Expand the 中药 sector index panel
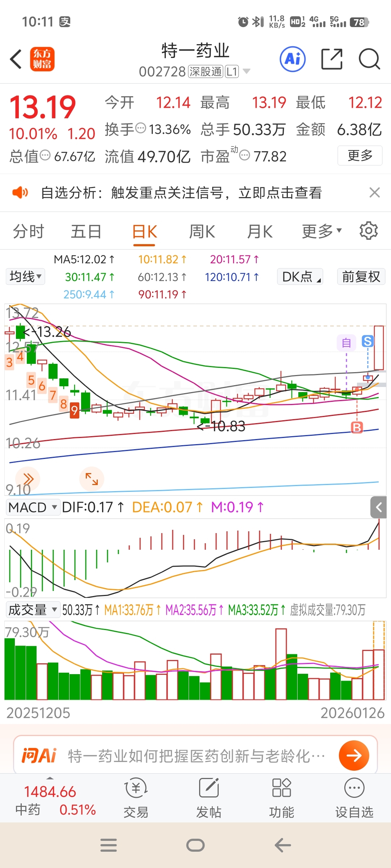 click(50, 778)
